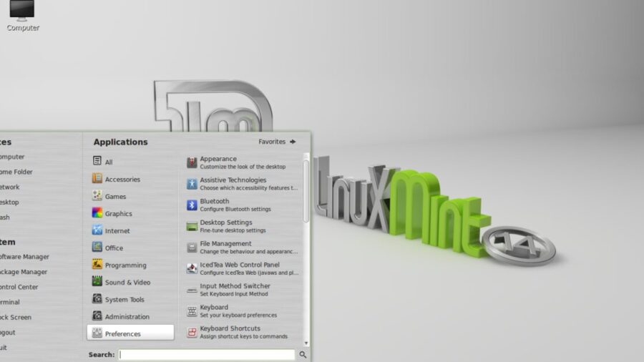Open Control Center
Screen dimensions: 644x362
click(x=19, y=288)
